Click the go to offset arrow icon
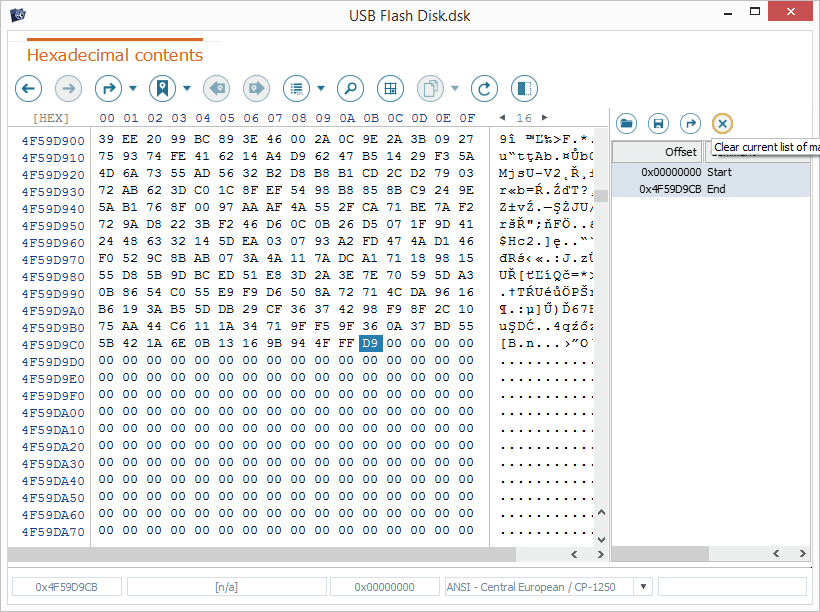Viewport: 820px width, 612px height. point(107,89)
